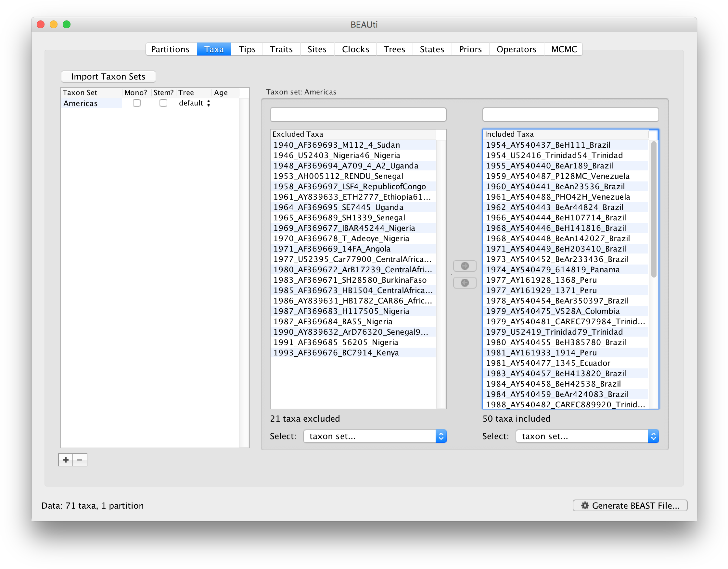The width and height of the screenshot is (728, 569).
Task: Open Tree default dropdown for Americas
Action: coord(195,103)
